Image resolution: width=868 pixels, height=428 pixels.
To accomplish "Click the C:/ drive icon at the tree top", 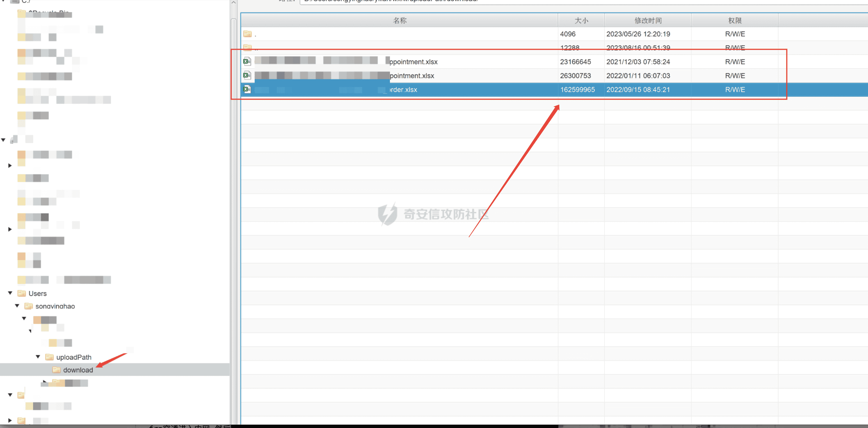I will click(x=14, y=1).
